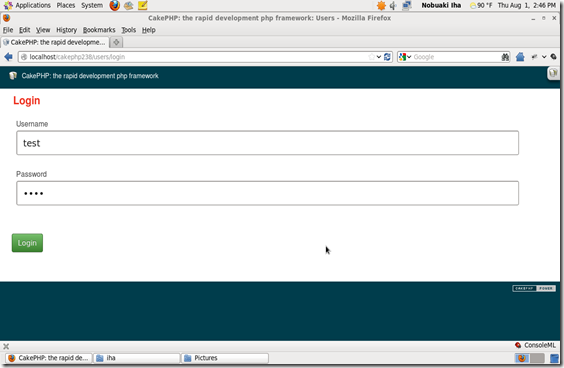Bookmark this page with the star icon

coord(372,57)
